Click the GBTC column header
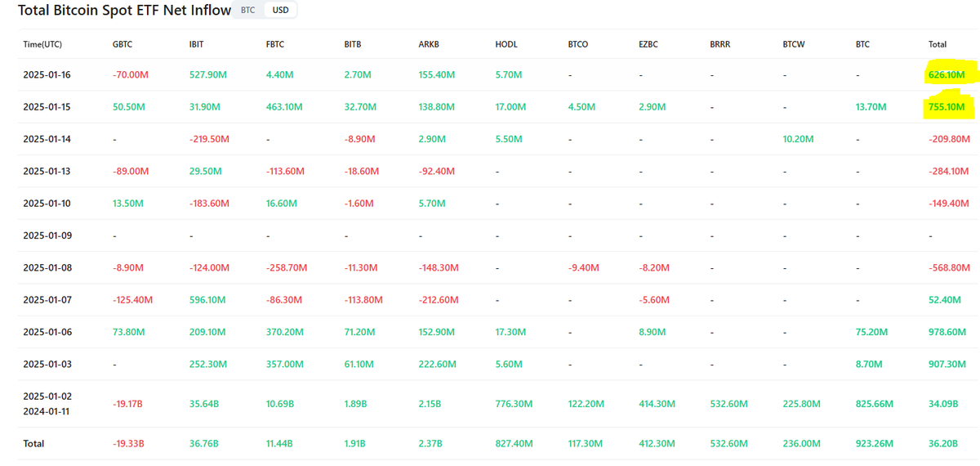The image size is (980, 466). tap(122, 44)
